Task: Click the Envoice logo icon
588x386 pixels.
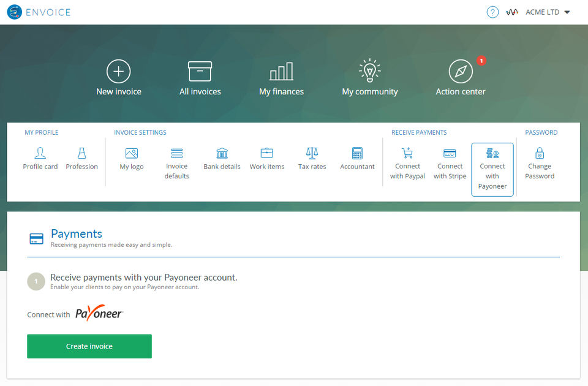Action: [x=14, y=12]
